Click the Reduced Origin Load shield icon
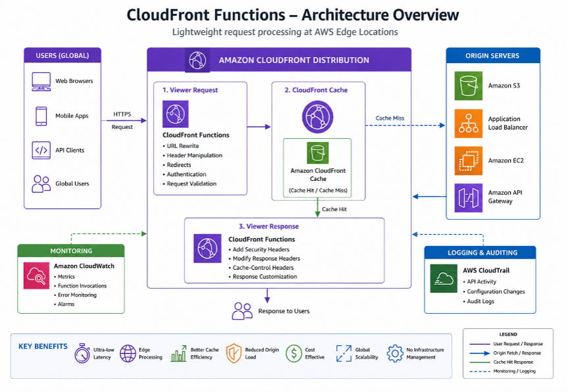 pyautogui.click(x=234, y=353)
